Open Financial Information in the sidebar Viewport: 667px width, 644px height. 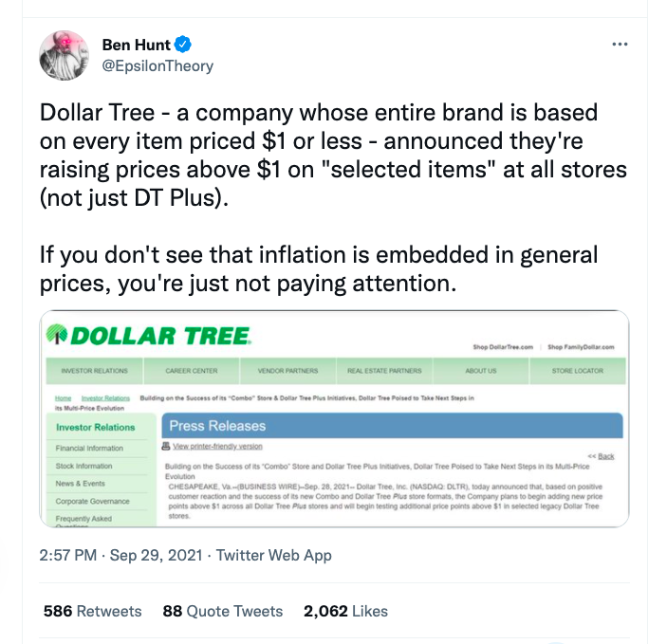(90, 448)
